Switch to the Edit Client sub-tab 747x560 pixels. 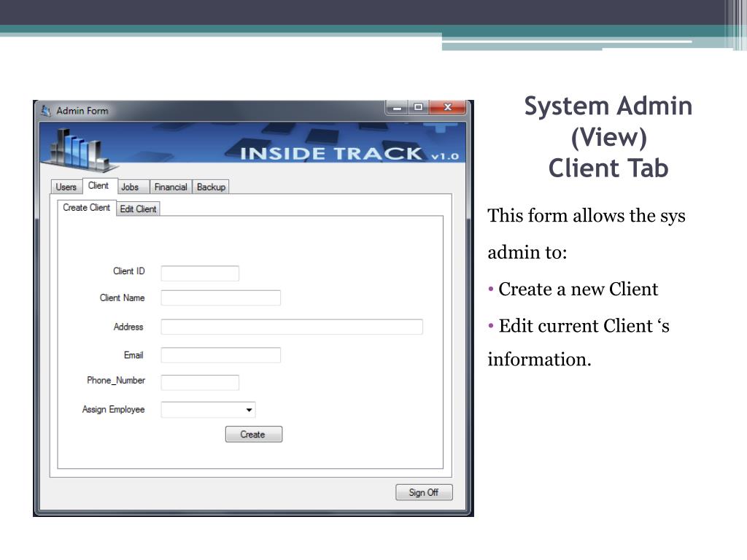138,209
